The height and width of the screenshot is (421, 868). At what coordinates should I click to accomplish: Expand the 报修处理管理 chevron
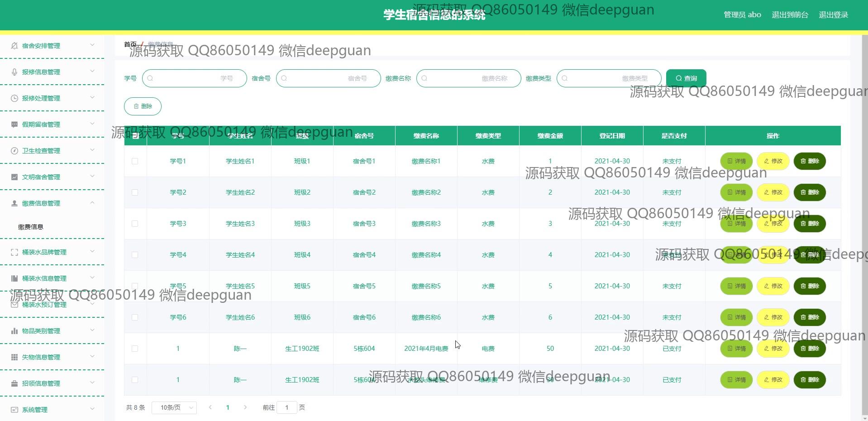coord(92,97)
